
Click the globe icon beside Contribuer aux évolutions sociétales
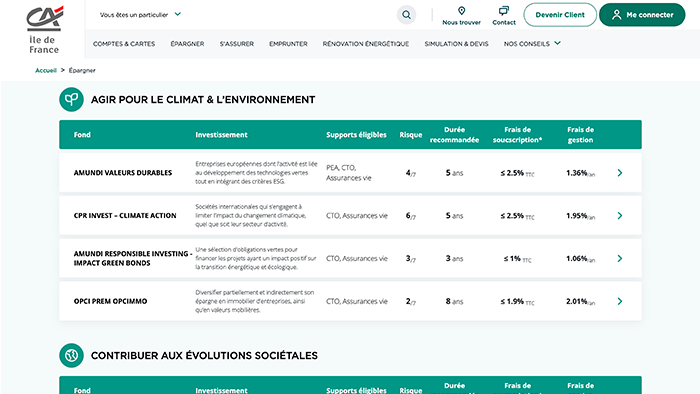[71, 355]
